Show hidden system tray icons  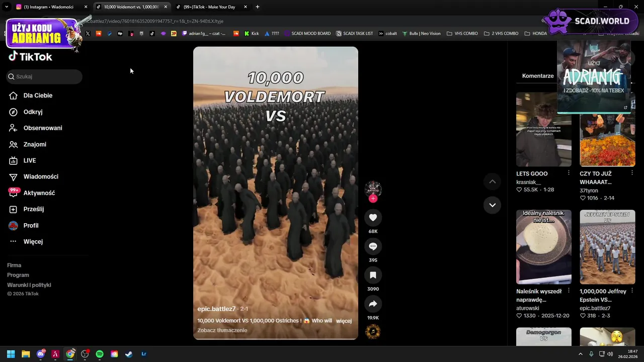pyautogui.click(x=580, y=354)
